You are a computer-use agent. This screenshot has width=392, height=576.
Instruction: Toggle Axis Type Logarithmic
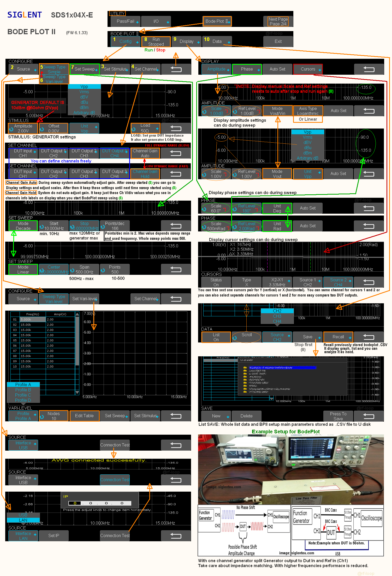308,111
